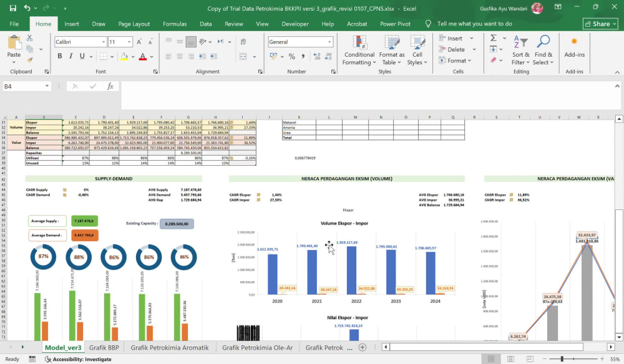Toggle Normal view in status bar
The width and height of the screenshot is (624, 364).
click(x=491, y=359)
